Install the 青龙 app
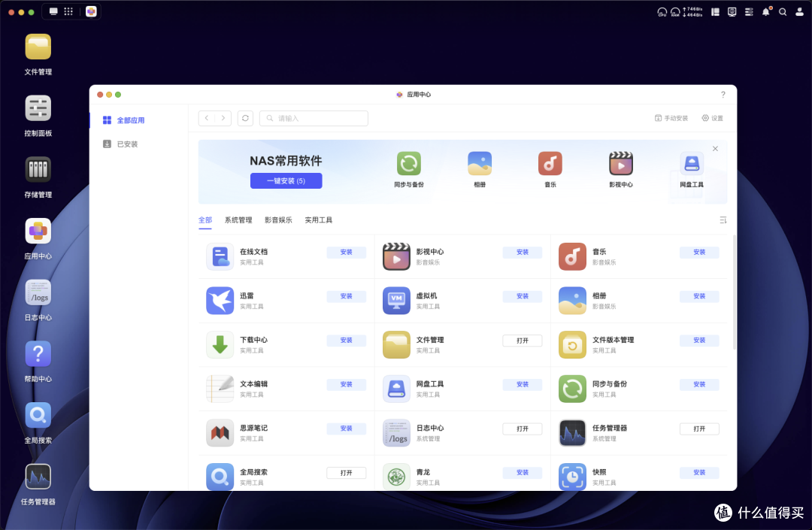 (523, 473)
